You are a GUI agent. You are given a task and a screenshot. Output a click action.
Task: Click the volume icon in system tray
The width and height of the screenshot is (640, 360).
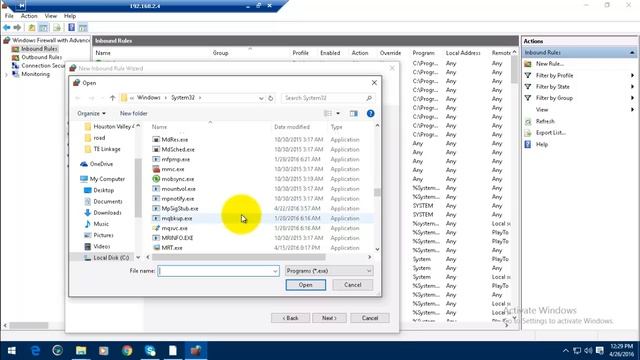coord(588,351)
